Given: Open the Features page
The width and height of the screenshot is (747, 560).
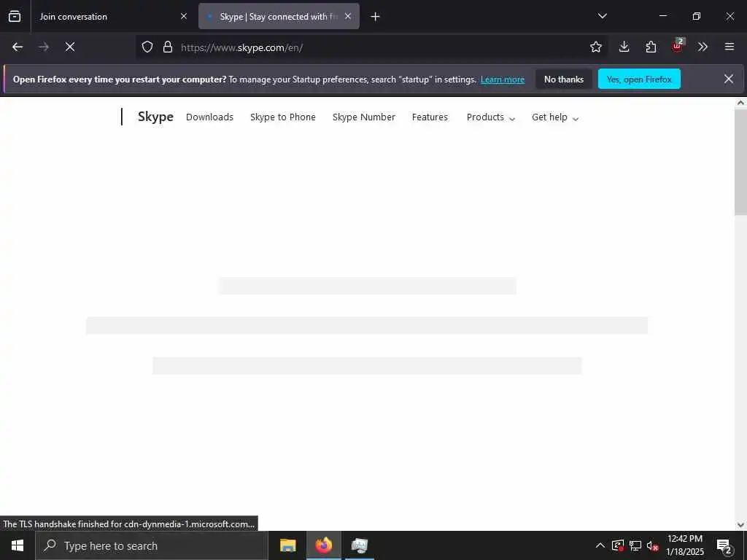Looking at the screenshot, I should click(430, 117).
